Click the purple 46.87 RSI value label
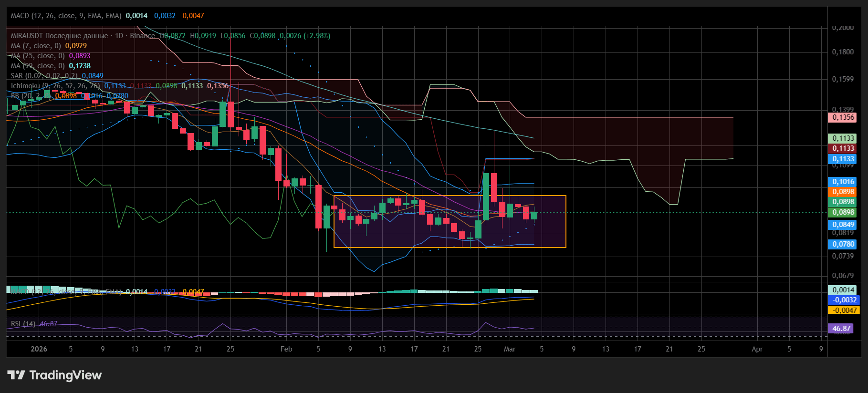Image resolution: width=868 pixels, height=393 pixels. click(x=841, y=329)
